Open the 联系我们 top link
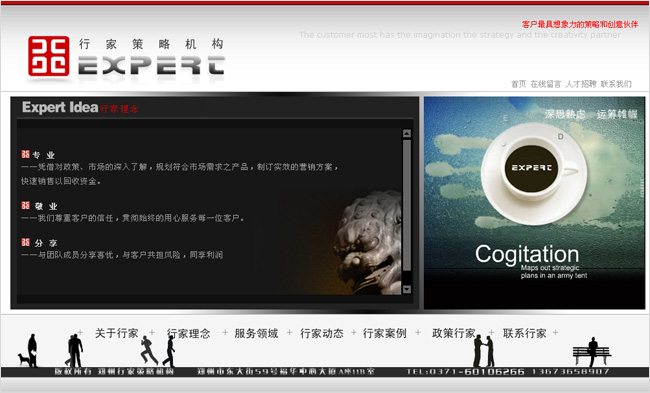This screenshot has height=393, width=650. [x=616, y=84]
